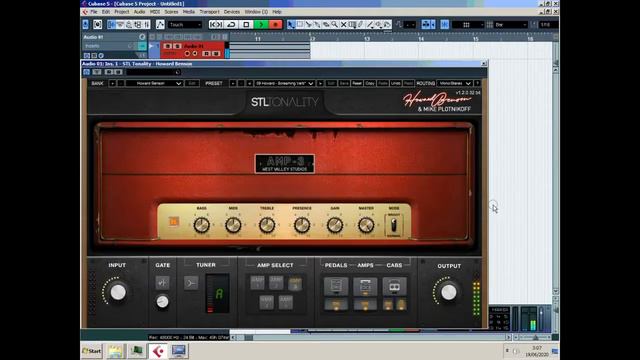Open the Pedals section view
Image resolution: width=640 pixels, height=360 pixels.
(x=336, y=286)
